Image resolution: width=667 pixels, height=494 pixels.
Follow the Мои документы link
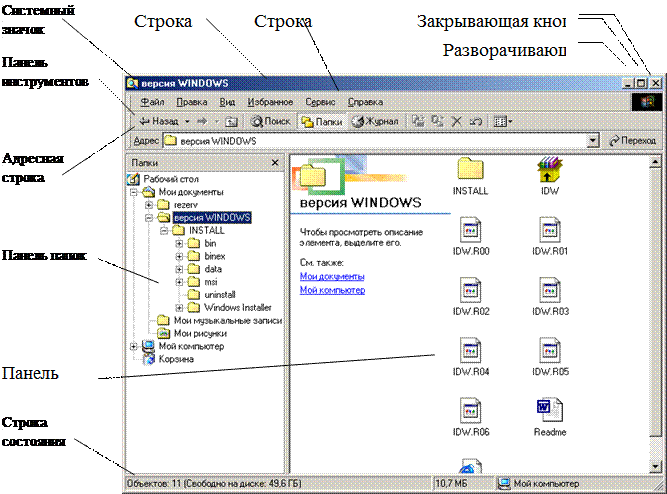tap(332, 276)
